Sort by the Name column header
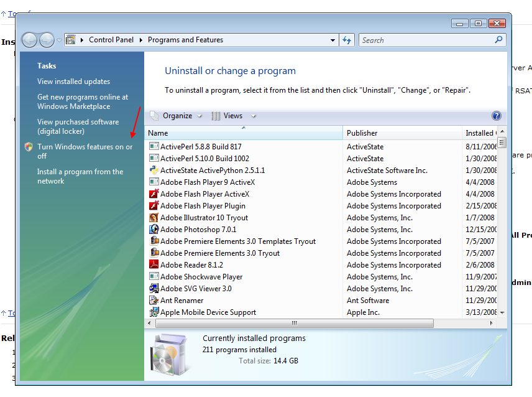 (244, 133)
